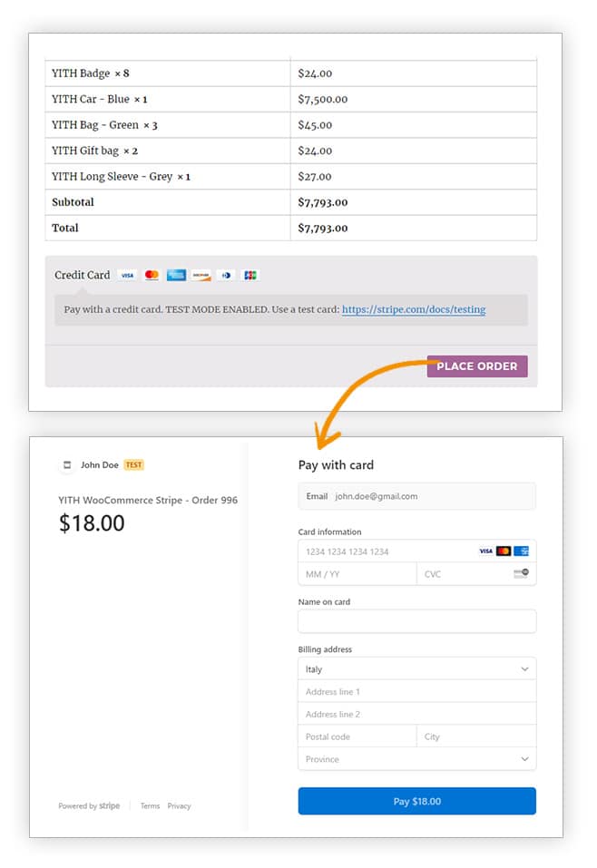Click the Mastercard icon beside Credit Card
The image size is (597, 868).
pyautogui.click(x=152, y=275)
